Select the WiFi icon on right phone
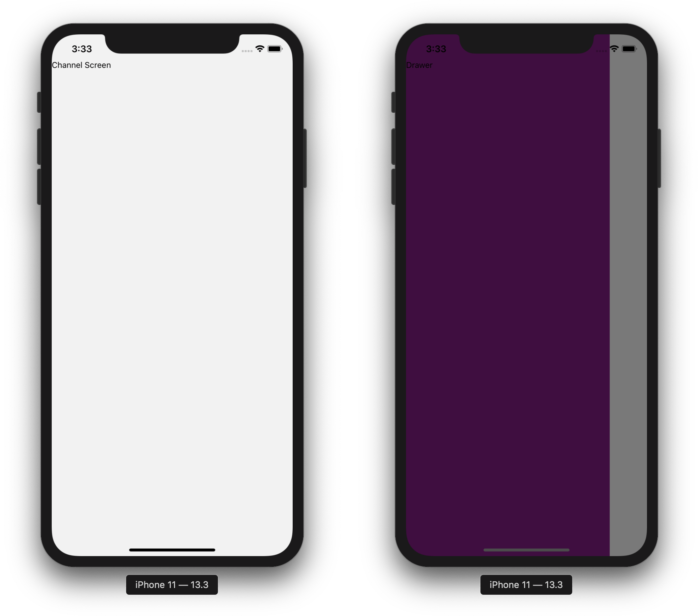Screen dimensions: 698x616 coord(613,48)
